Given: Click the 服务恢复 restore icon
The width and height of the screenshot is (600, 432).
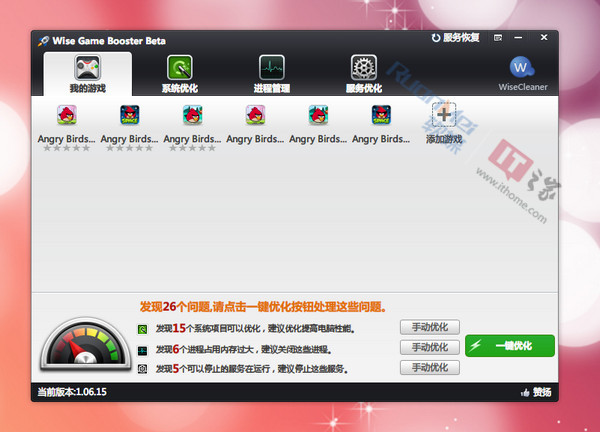Looking at the screenshot, I should [436, 38].
